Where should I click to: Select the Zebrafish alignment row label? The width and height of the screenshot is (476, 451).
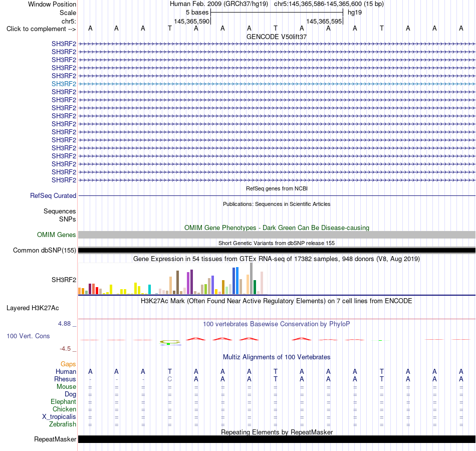[63, 424]
